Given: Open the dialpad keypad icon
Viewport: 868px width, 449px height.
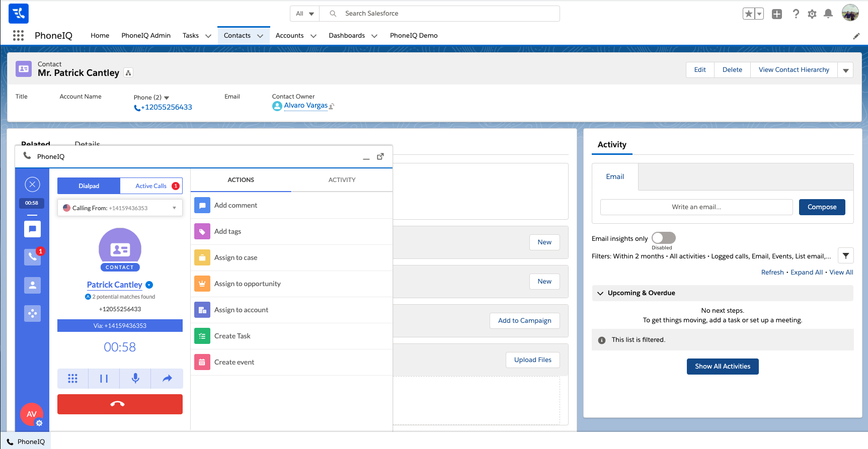Looking at the screenshot, I should [x=72, y=378].
